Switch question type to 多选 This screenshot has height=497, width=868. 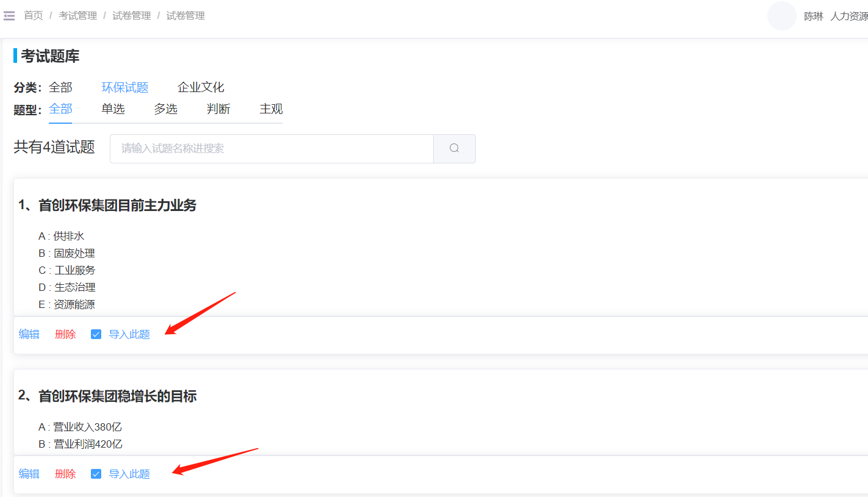point(165,109)
